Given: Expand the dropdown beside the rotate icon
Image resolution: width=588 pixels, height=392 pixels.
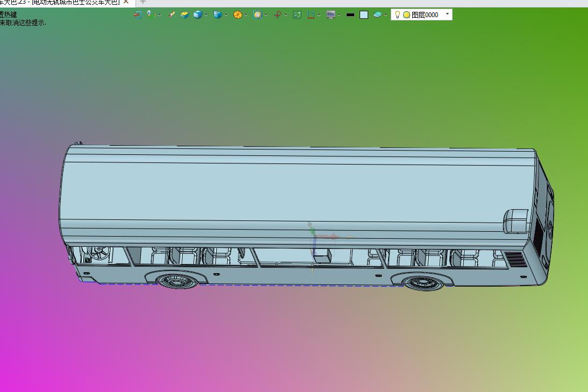Looking at the screenshot, I should coord(286,15).
